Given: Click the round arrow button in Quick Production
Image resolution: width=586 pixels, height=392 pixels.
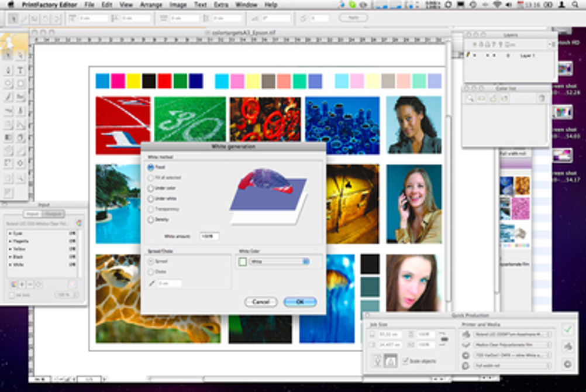Looking at the screenshot, I should pos(568,363).
